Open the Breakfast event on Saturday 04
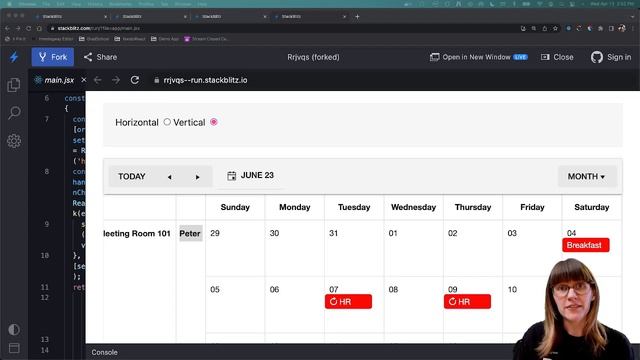The height and width of the screenshot is (360, 640). click(586, 245)
